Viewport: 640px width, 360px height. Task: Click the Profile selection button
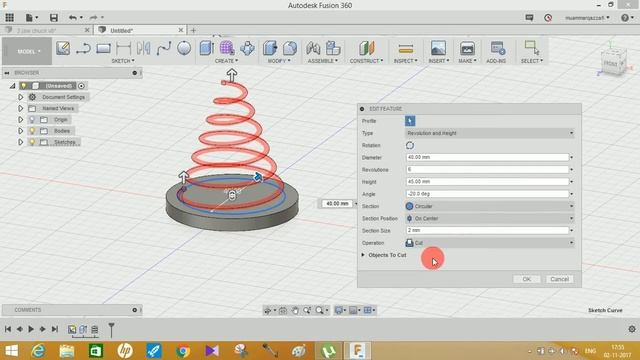(x=410, y=121)
